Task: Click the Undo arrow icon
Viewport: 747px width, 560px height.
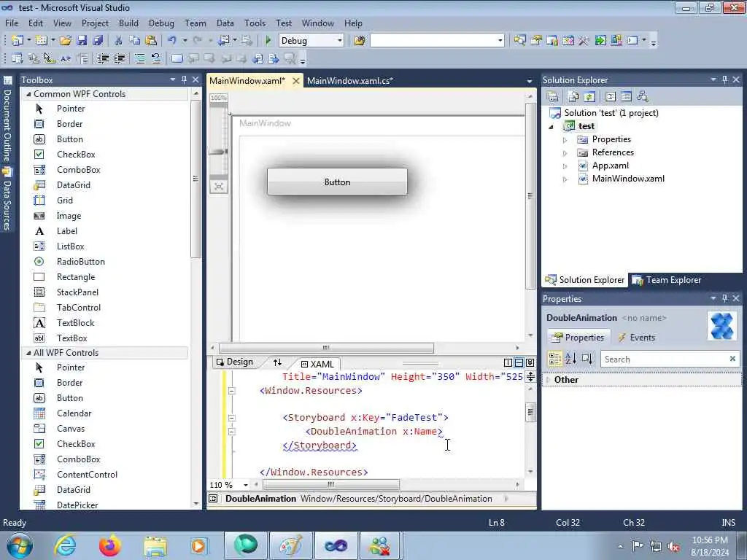Action: (x=172, y=41)
